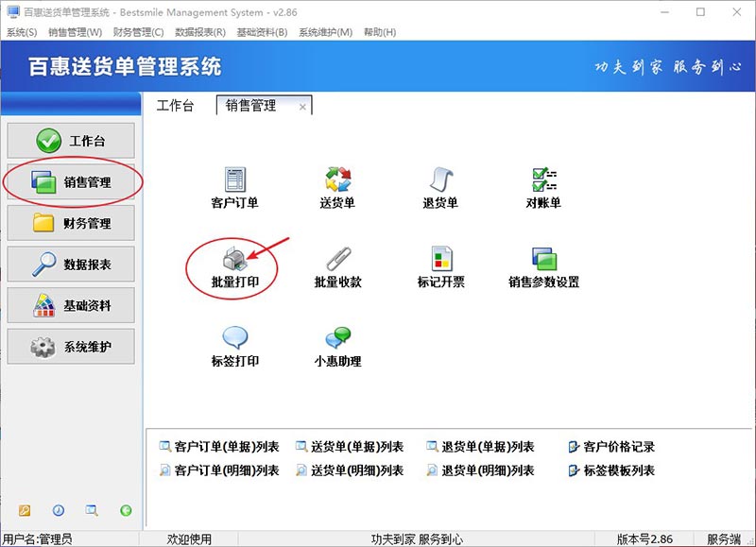Open 退货单(明细)列表 link
Screen dimensions: 756x547
click(x=481, y=470)
